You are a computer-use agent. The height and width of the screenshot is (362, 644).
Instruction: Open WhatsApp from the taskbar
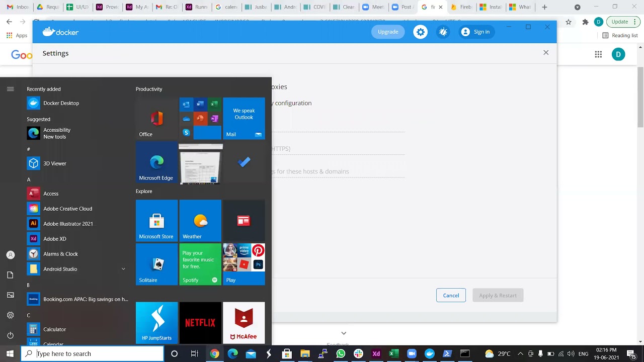[x=341, y=354]
